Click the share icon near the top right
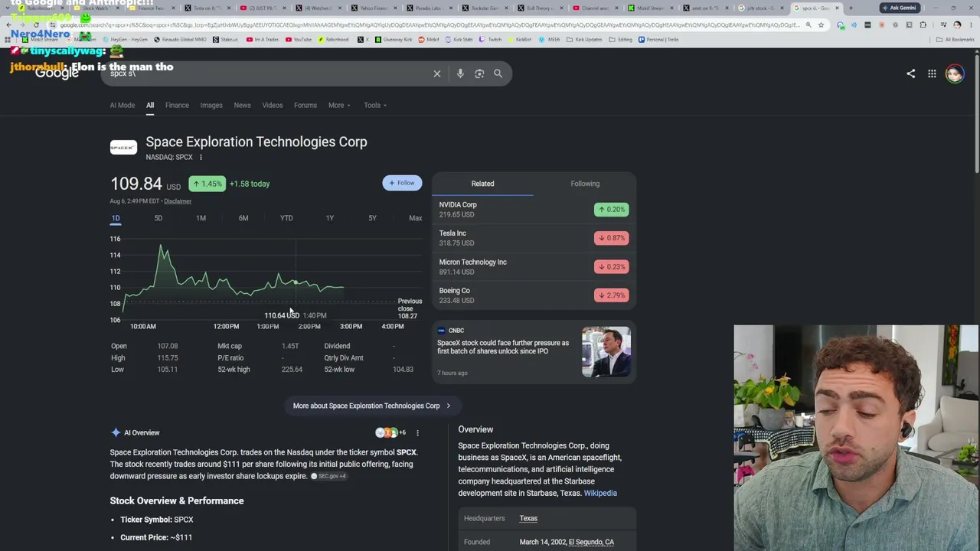Image resolution: width=980 pixels, height=551 pixels. pos(910,73)
